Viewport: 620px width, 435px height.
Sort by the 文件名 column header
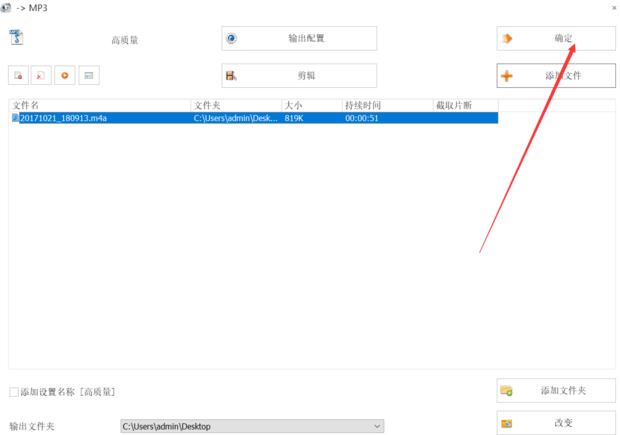pos(100,105)
